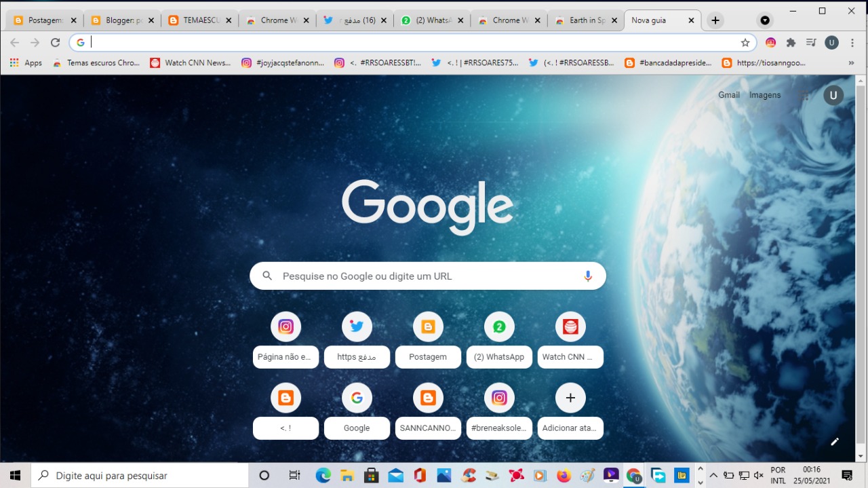The width and height of the screenshot is (868, 488).
Task: Open the Chrome profile avatar in toolbar
Action: 831,43
